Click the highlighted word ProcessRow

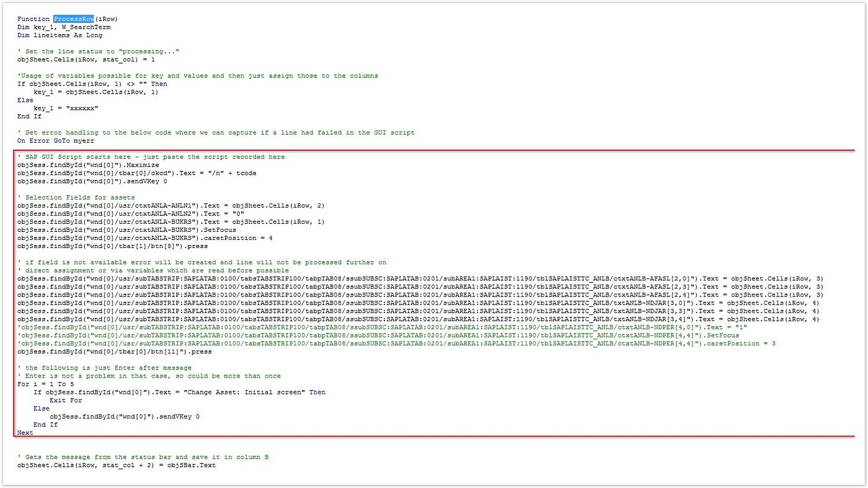(x=74, y=19)
